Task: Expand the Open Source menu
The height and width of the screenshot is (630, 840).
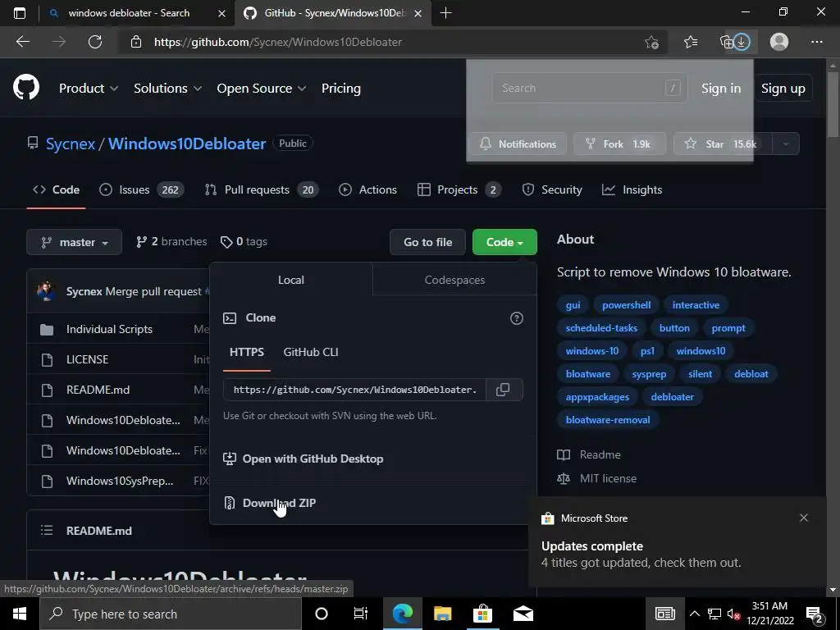Action: 261,88
